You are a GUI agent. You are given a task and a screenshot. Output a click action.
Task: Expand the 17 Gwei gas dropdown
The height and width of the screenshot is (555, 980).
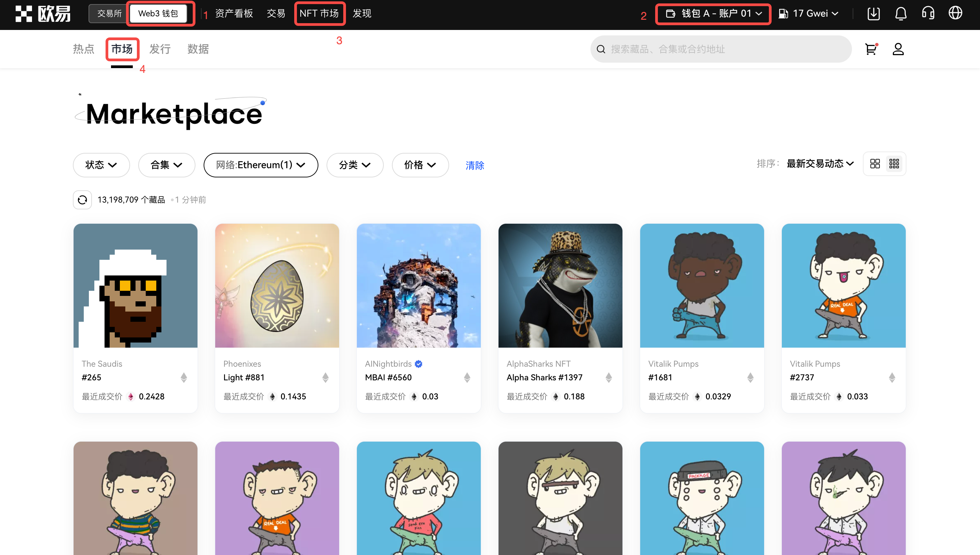pyautogui.click(x=808, y=14)
